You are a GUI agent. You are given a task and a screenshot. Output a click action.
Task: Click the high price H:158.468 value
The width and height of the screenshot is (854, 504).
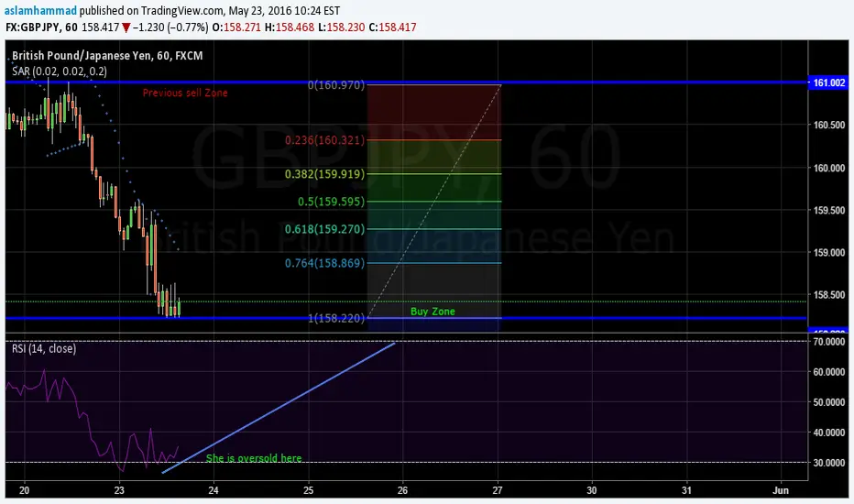[x=290, y=27]
